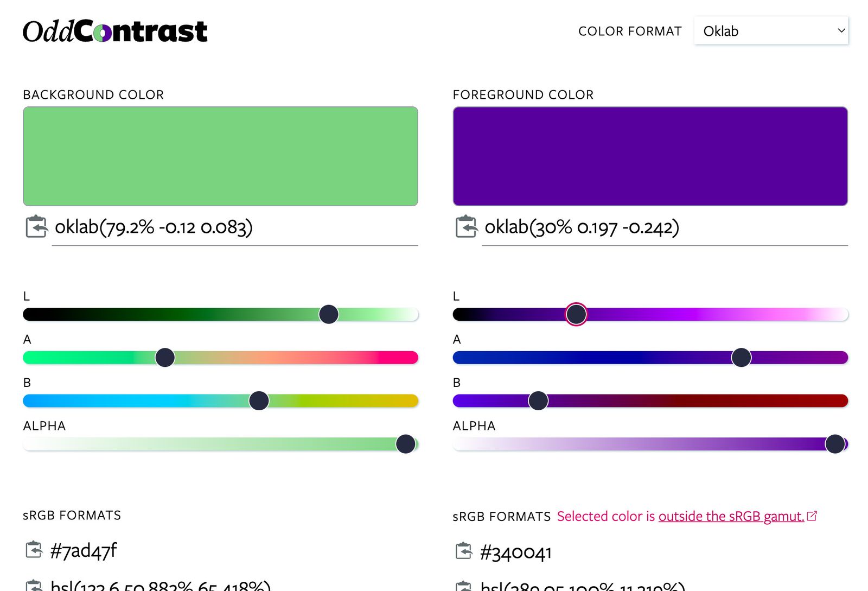Viewport: 868px width, 591px height.
Task: Copy the background hsl value to clipboard
Action: pos(35,586)
